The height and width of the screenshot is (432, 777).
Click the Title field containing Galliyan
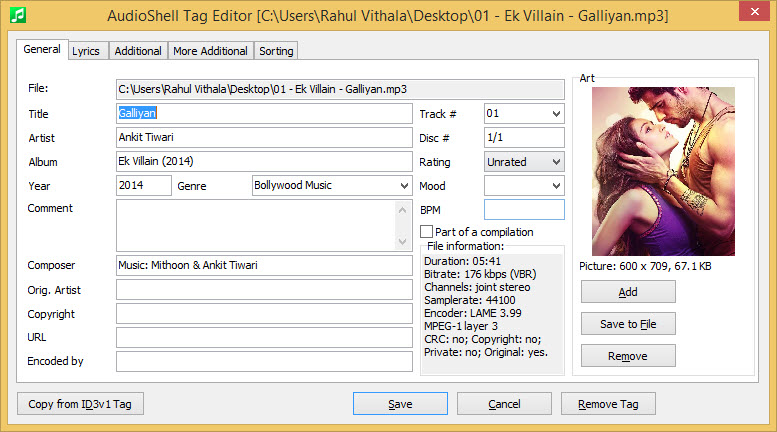pyautogui.click(x=264, y=113)
